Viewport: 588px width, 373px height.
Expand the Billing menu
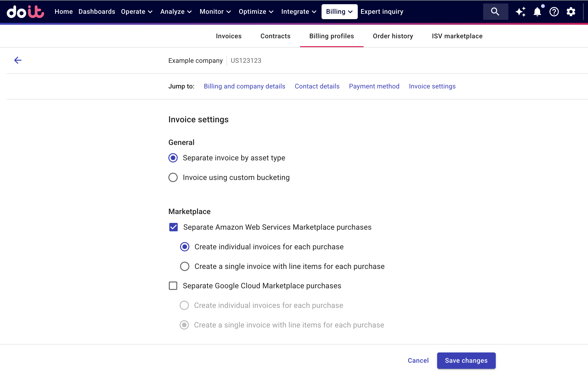339,11
